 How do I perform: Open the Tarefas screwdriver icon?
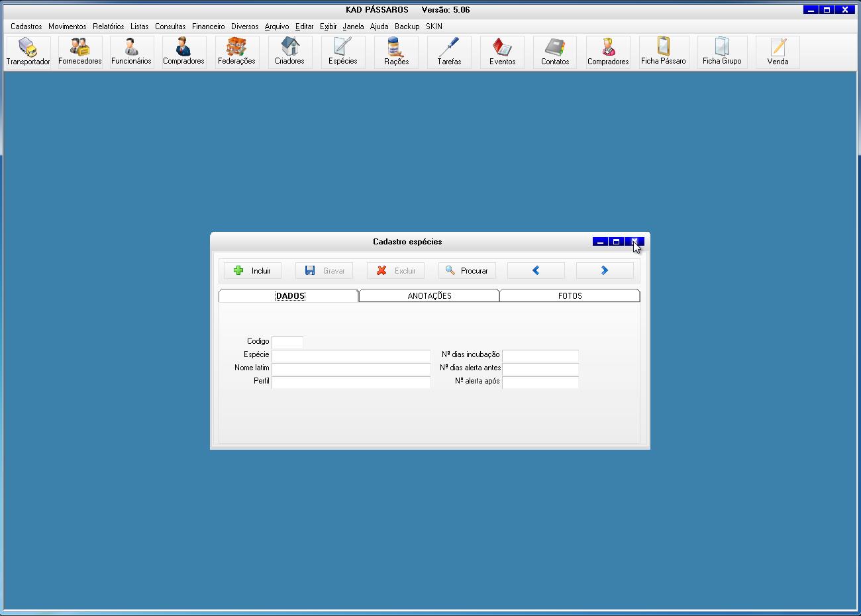tap(449, 52)
